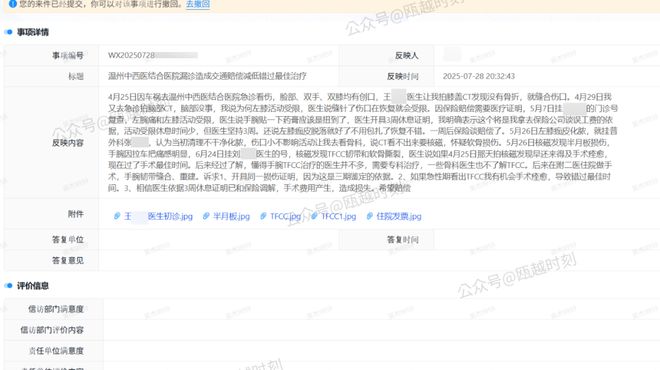Click the paperclip icon beside 医生初诊.jpg

coord(117,216)
